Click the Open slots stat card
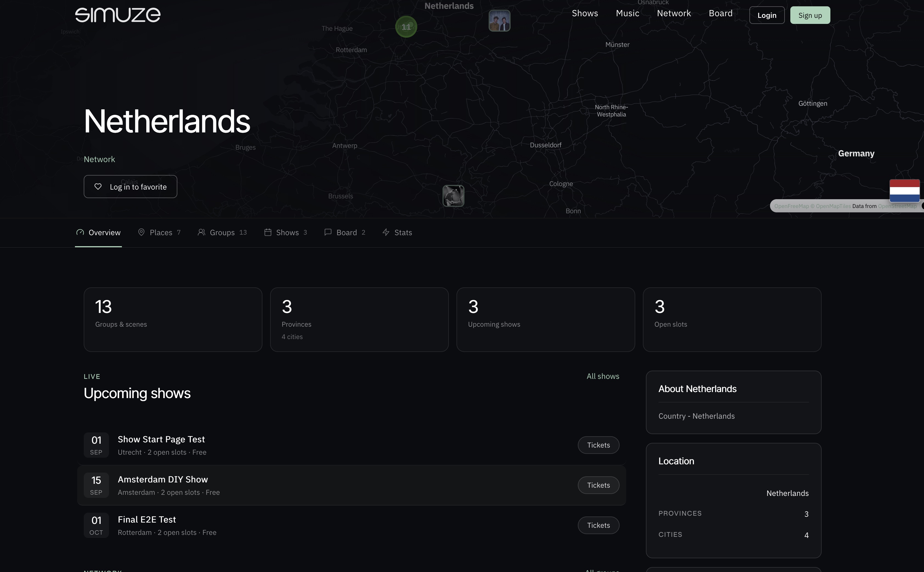Viewport: 924px width, 572px height. click(x=732, y=320)
